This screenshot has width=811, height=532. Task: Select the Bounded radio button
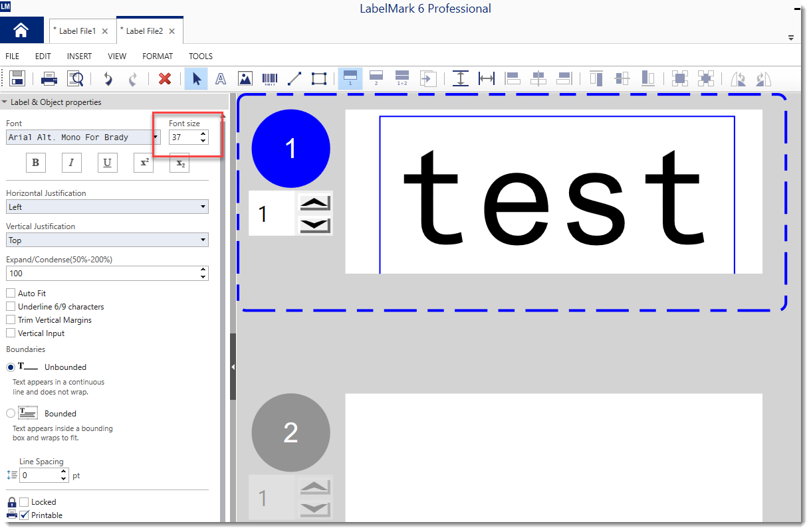(x=11, y=413)
